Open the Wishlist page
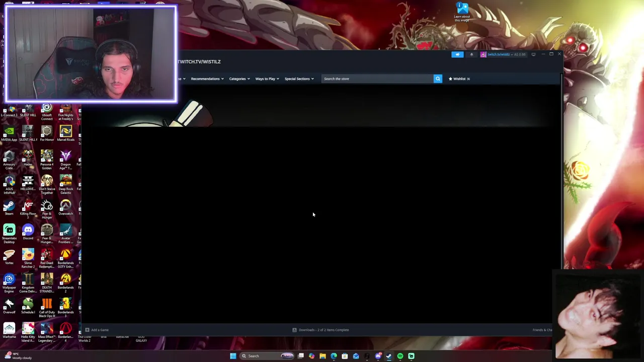Screen dimensions: 644x362 point(459,78)
